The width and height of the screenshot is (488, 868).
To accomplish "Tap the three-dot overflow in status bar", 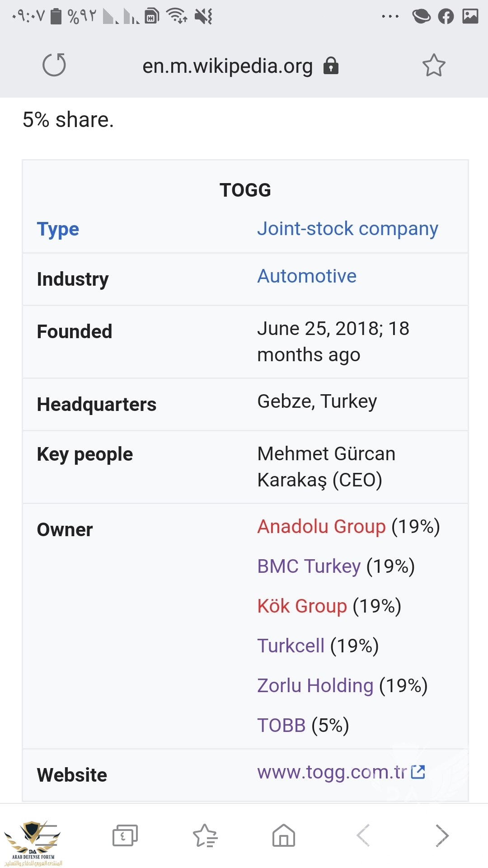I will (x=390, y=17).
